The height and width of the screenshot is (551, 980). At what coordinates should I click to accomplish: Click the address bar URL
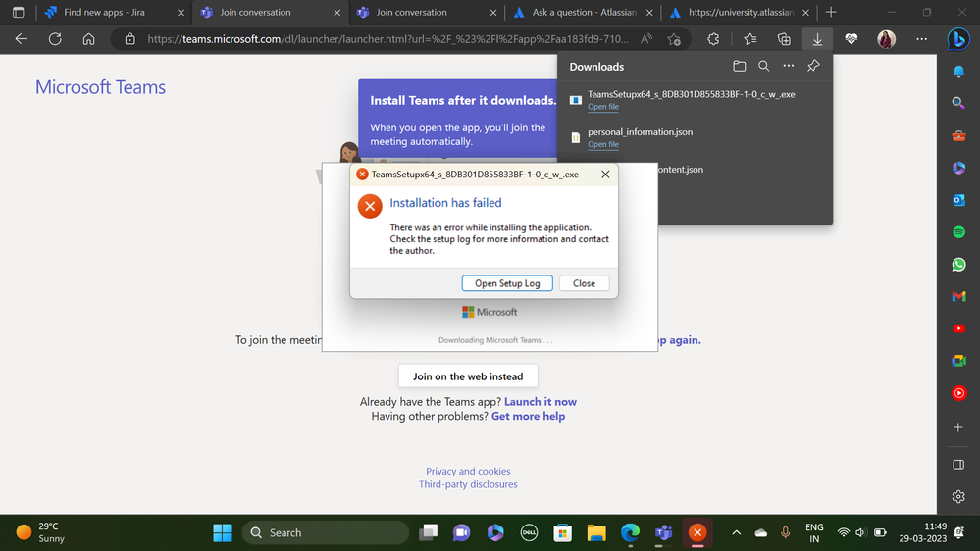387,39
